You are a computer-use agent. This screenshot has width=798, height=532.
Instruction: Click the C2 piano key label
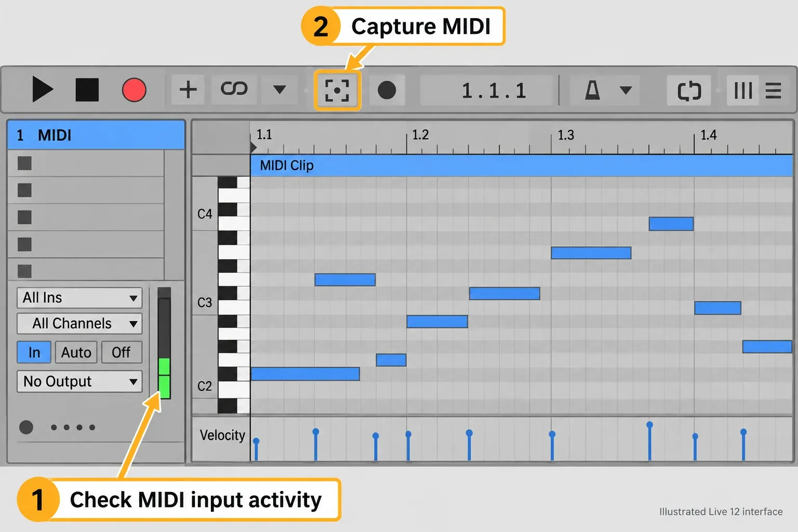[205, 386]
